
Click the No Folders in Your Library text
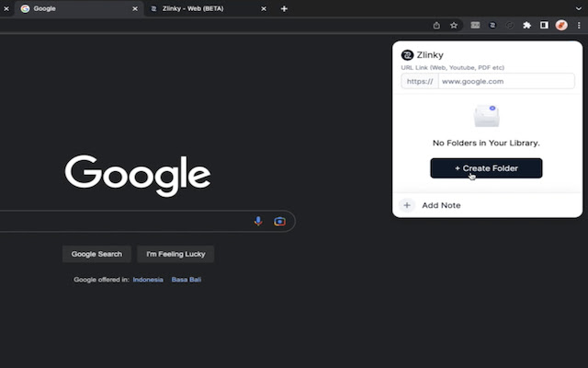486,144
